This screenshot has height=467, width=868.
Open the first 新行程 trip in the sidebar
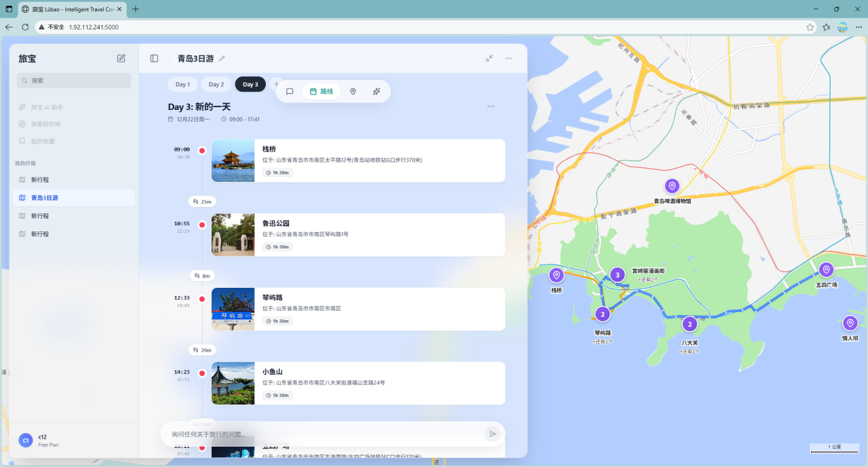[74, 180]
